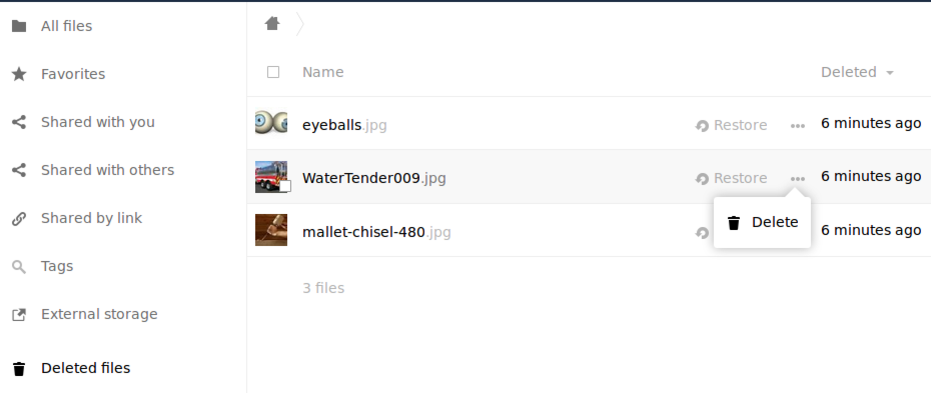Open the eyeballs.jpg more-actions menu
The height and width of the screenshot is (393, 931).
point(797,126)
